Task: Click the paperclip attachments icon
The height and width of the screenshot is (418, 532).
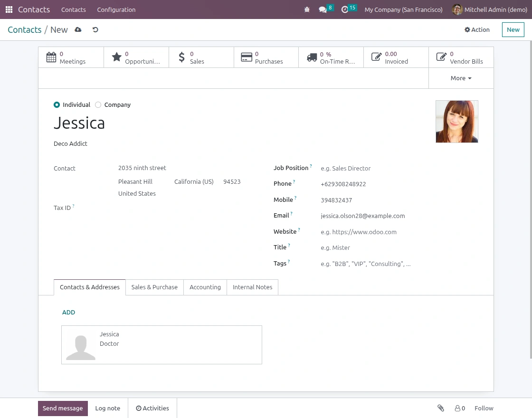Action: coord(441,408)
